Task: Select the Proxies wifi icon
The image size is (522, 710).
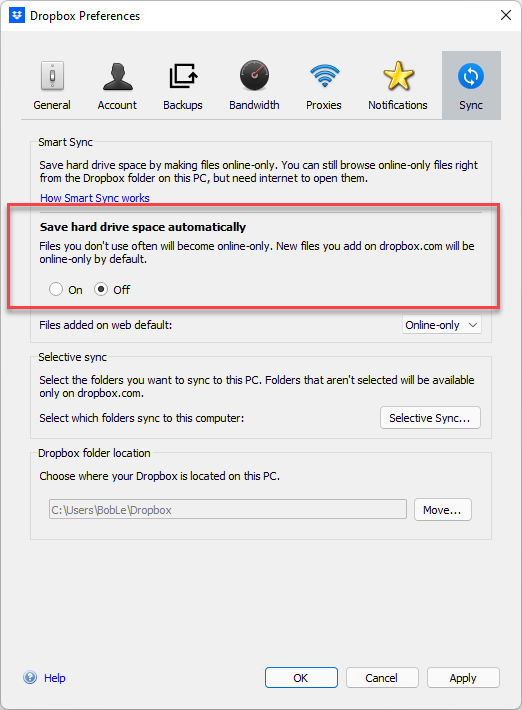Action: click(x=324, y=75)
